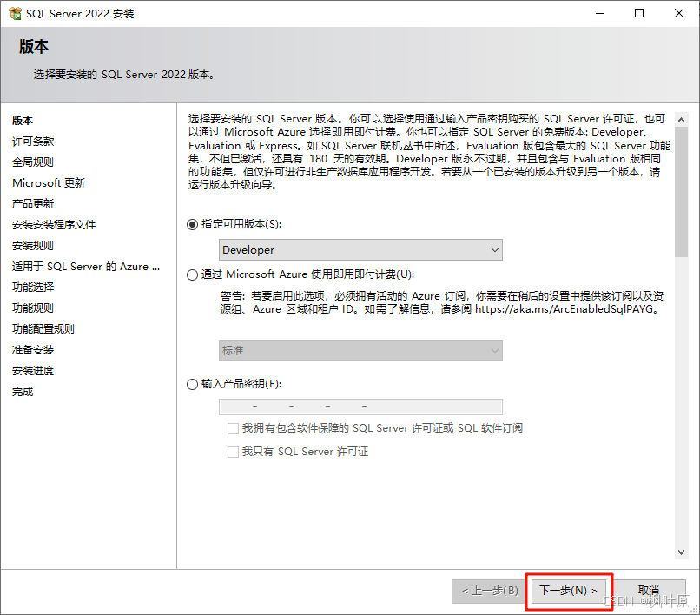Image resolution: width=700 pixels, height=615 pixels.
Task: Select Microsoft 更新 step in the sidebar
Action: pyautogui.click(x=49, y=183)
